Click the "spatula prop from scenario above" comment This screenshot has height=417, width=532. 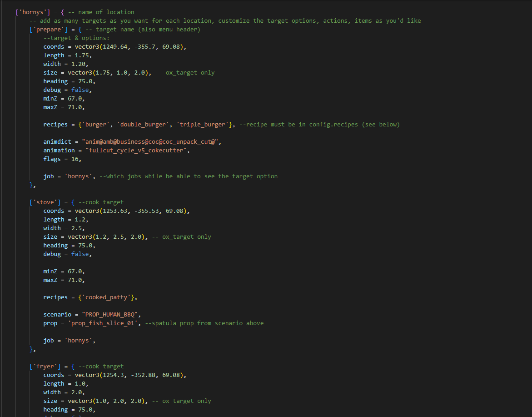pos(204,323)
